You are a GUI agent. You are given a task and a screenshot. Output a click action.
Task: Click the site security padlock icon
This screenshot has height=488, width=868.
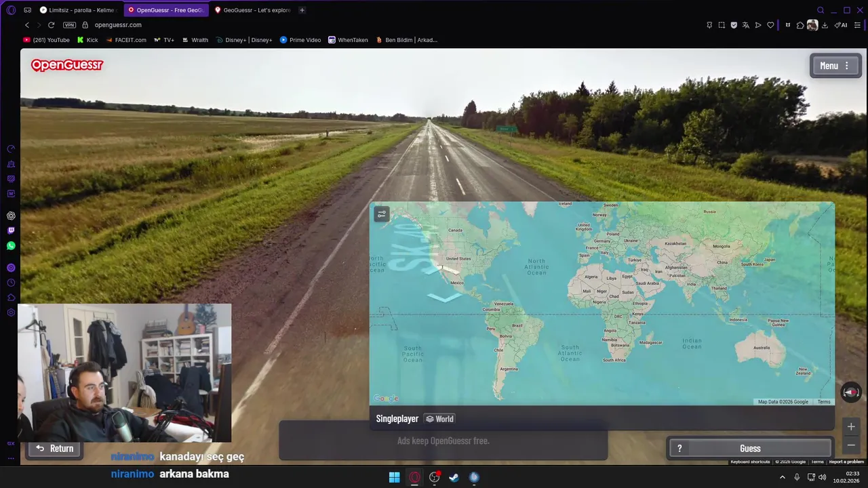pos(85,25)
